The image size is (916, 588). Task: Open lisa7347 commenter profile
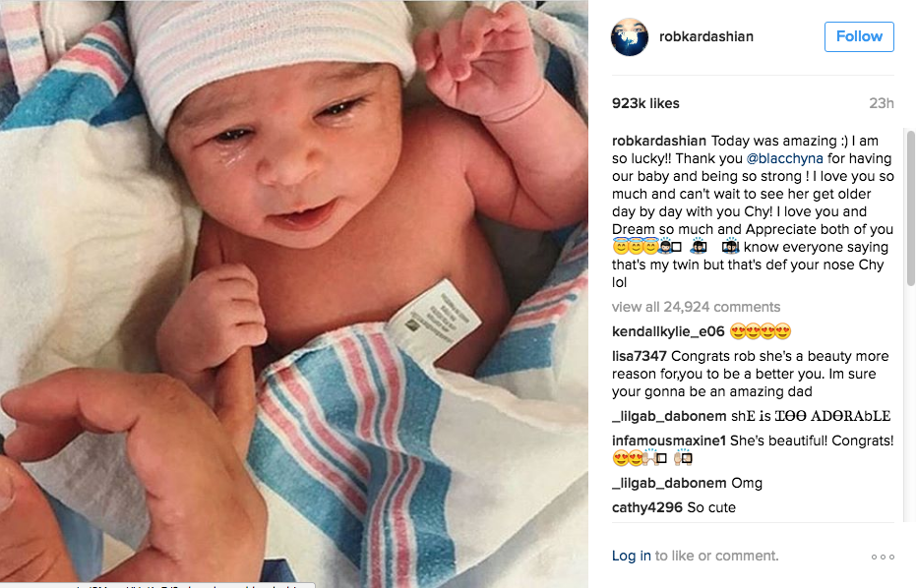pyautogui.click(x=640, y=356)
